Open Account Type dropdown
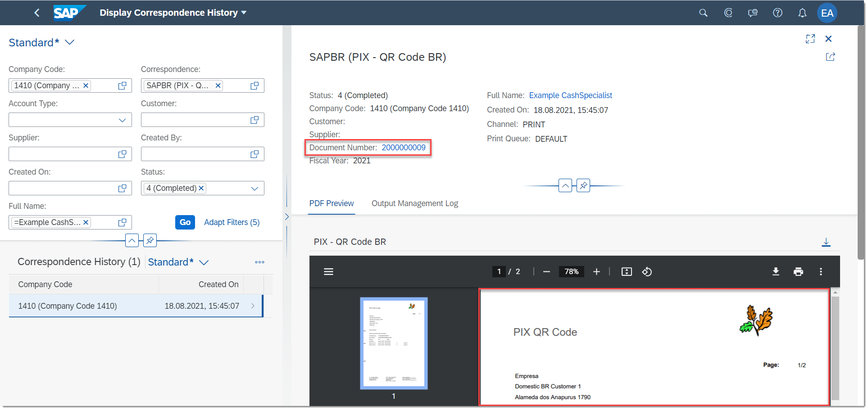Viewport: 868px width, 410px height. click(122, 120)
